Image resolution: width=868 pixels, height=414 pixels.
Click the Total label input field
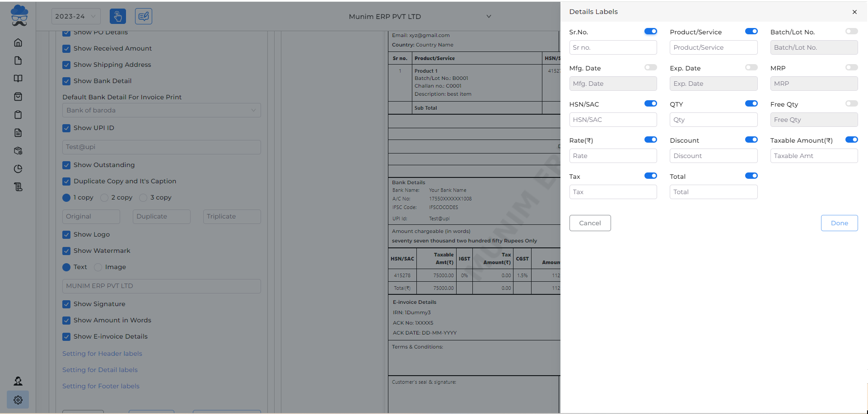point(714,192)
